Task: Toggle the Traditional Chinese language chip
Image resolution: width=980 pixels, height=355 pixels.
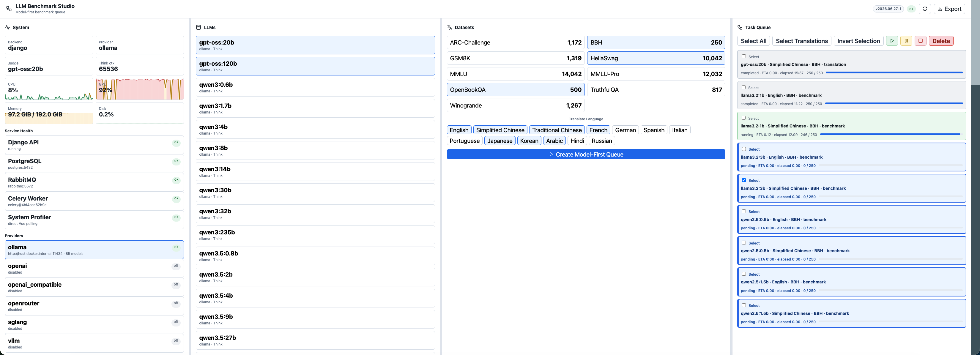Action: coord(557,130)
